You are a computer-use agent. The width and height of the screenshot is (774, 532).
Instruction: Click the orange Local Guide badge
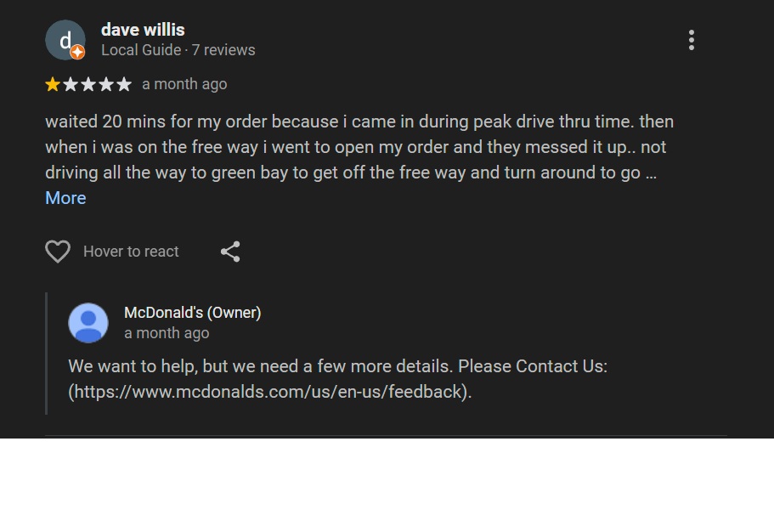click(77, 52)
